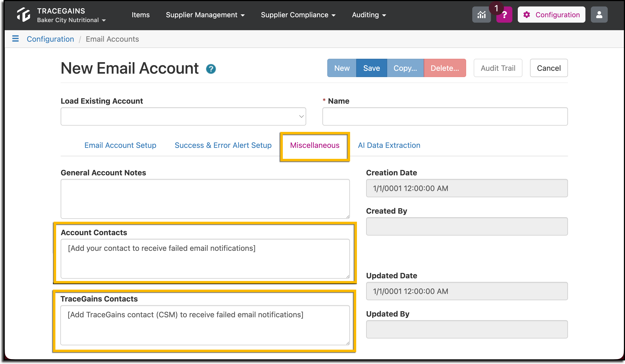The width and height of the screenshot is (625, 364).
Task: Switch to AI Data Extraction tab
Action: (x=389, y=145)
